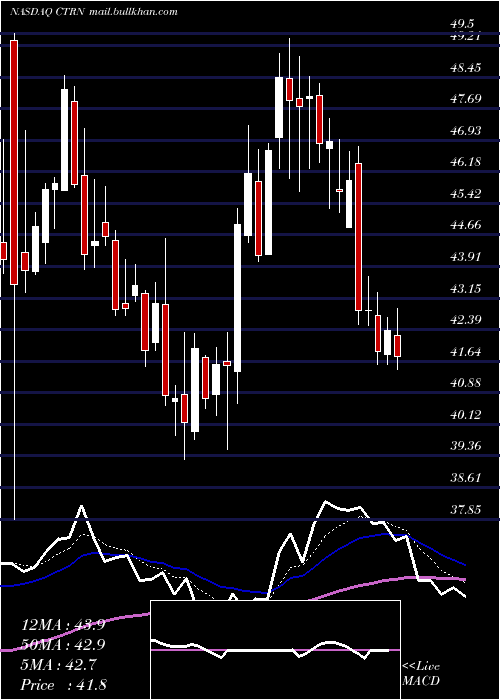The width and height of the screenshot is (500, 700).
Task: Select the 41.64 price axis label
Action: pyautogui.click(x=466, y=352)
